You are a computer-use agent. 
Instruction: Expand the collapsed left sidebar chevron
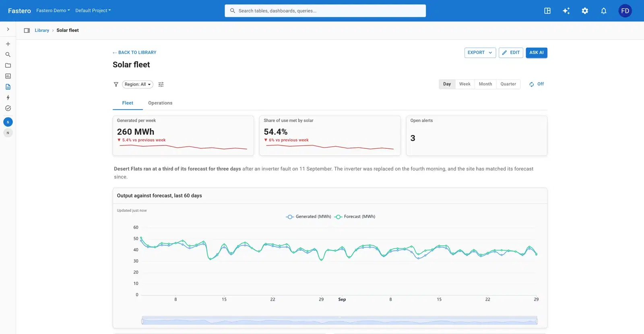8,29
